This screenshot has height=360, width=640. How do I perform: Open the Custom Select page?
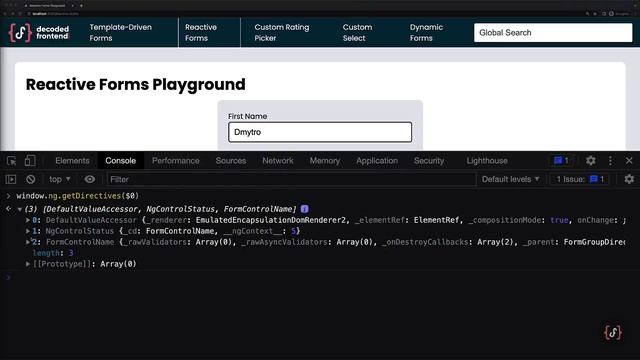357,33
